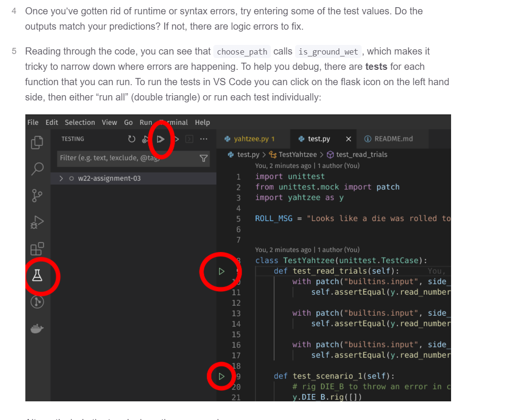Click the Refresh Tests icon in the Testing panel
Image resolution: width=530 pixels, height=420 pixels.
132,139
